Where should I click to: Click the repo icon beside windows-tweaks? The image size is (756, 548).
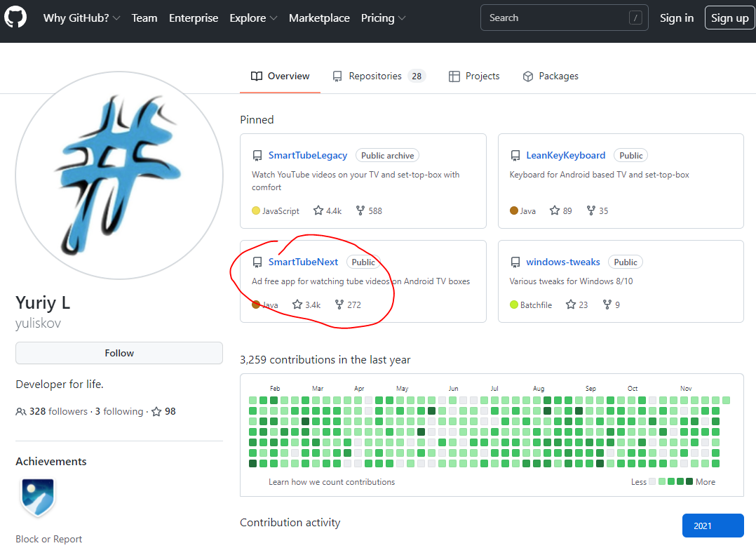[515, 262]
